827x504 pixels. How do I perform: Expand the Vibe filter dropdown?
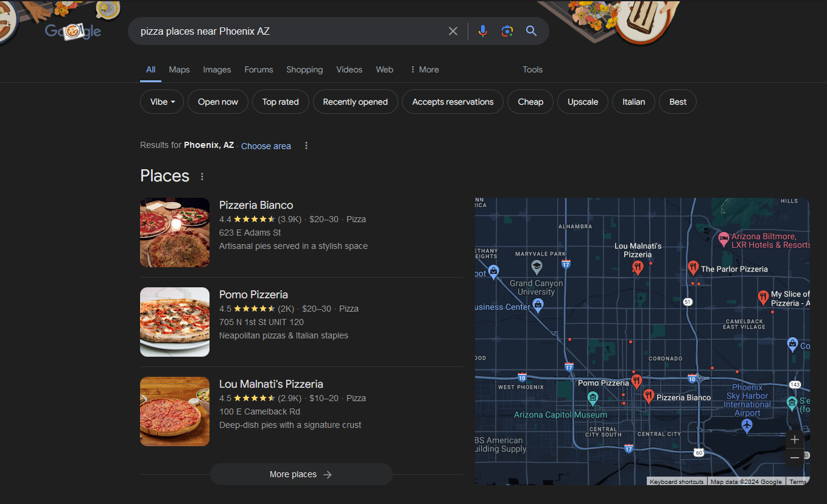click(163, 102)
